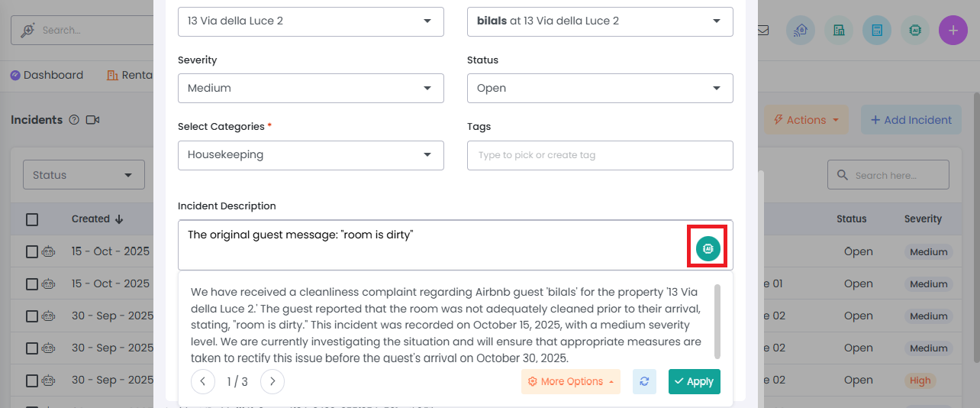The height and width of the screenshot is (408, 980).
Task: Expand the Housekeeping categories dropdown
Action: pos(311,155)
